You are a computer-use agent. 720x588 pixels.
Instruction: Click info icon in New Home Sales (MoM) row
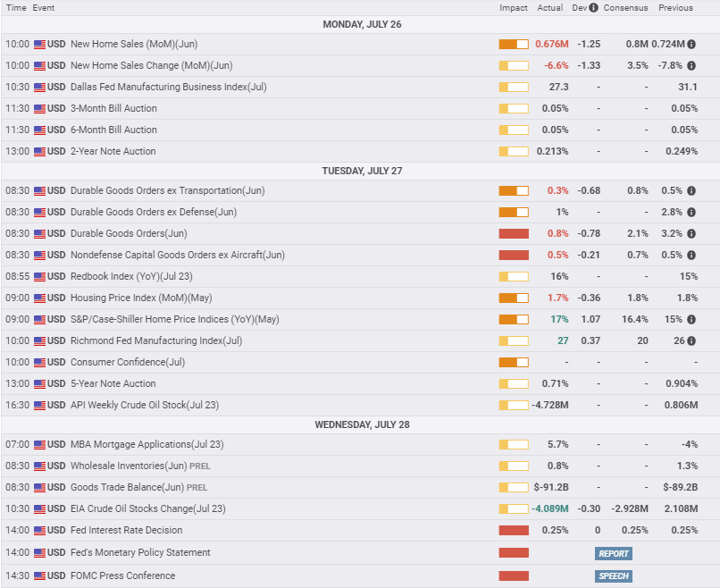(691, 44)
